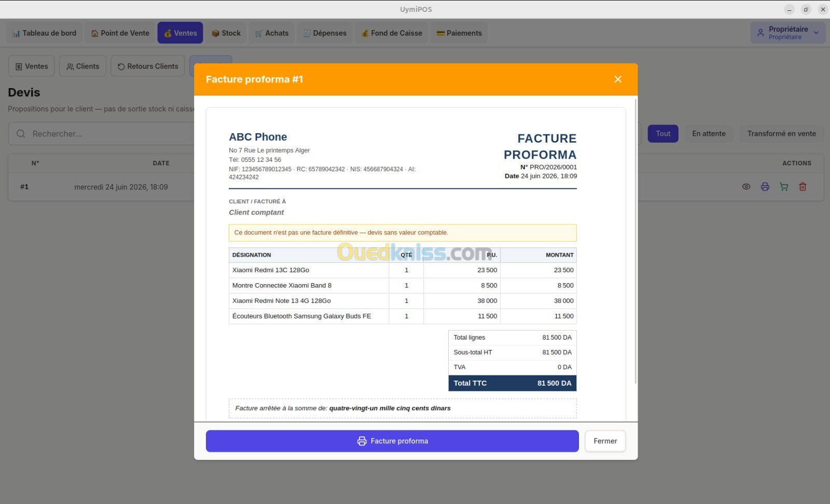
Task: Filter list by En attente
Action: (x=709, y=133)
